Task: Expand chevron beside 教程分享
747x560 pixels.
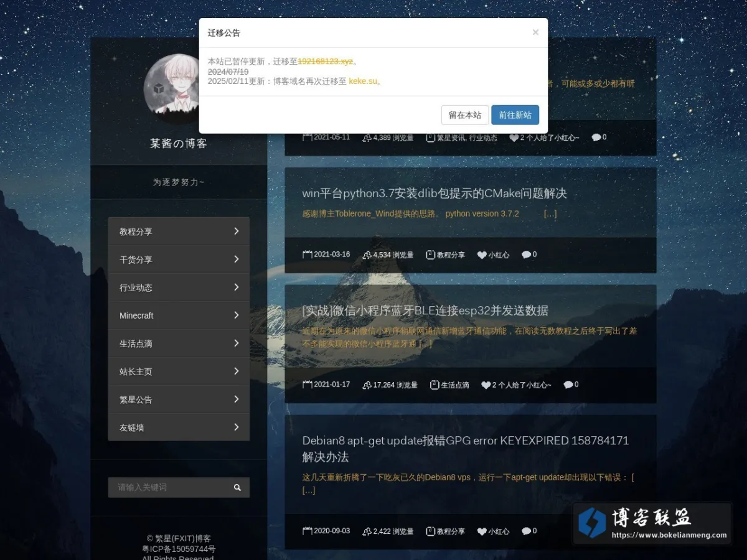Action: point(237,231)
